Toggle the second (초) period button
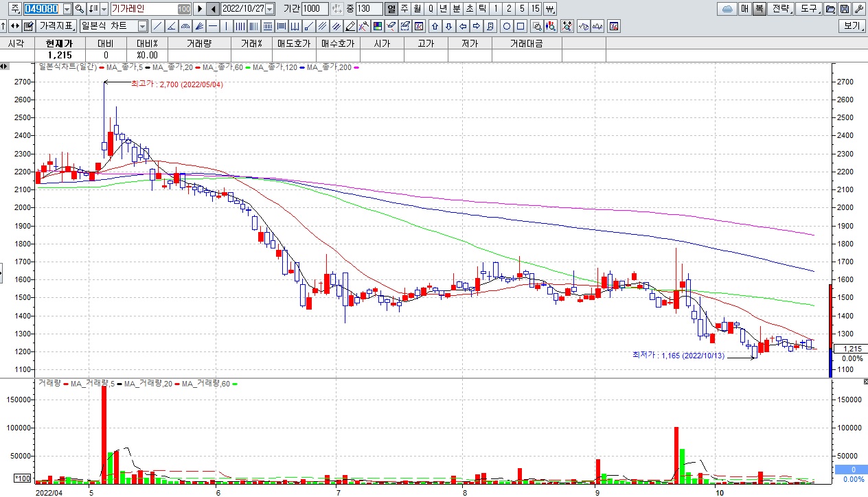 pos(469,9)
